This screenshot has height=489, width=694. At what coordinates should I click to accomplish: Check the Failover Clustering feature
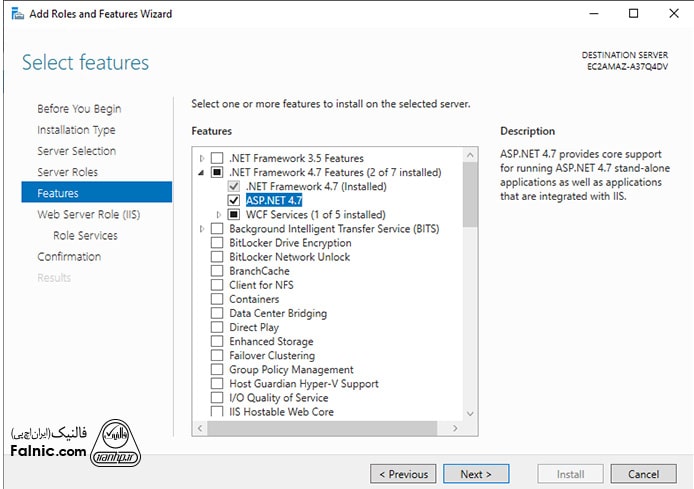(x=217, y=355)
